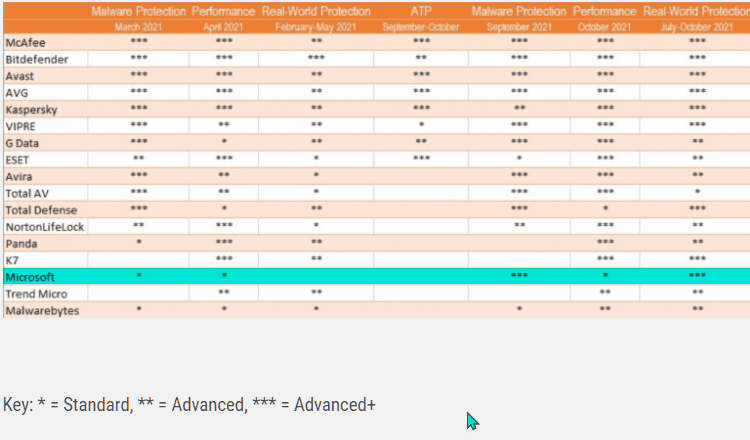Select the July-October 2021 date subheader
Viewport: 750px width, 440px height.
point(697,27)
